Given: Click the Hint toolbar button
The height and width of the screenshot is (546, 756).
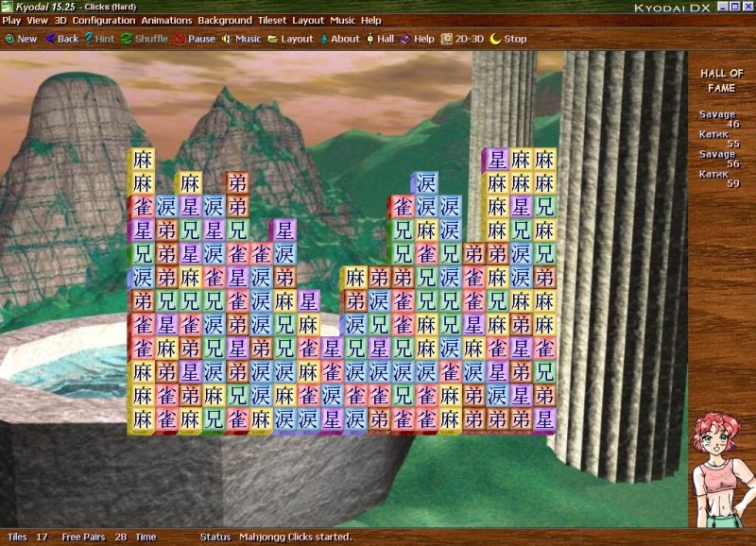Looking at the screenshot, I should (x=98, y=39).
